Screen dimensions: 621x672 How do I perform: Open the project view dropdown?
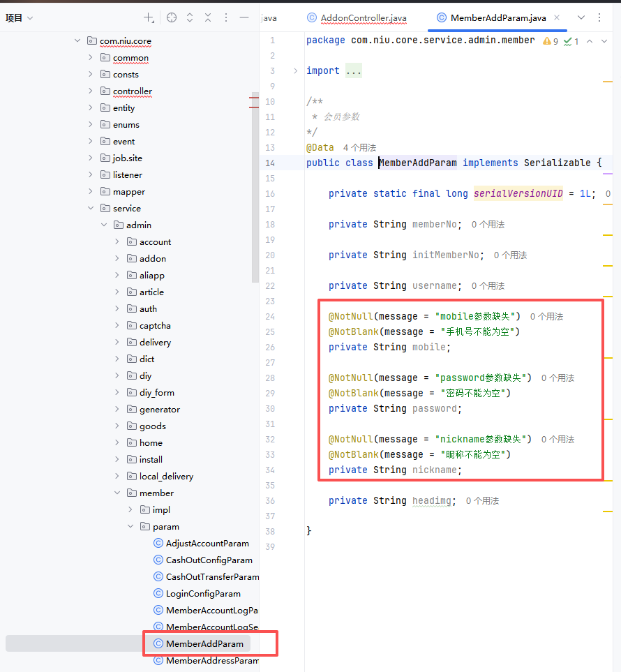click(x=20, y=18)
